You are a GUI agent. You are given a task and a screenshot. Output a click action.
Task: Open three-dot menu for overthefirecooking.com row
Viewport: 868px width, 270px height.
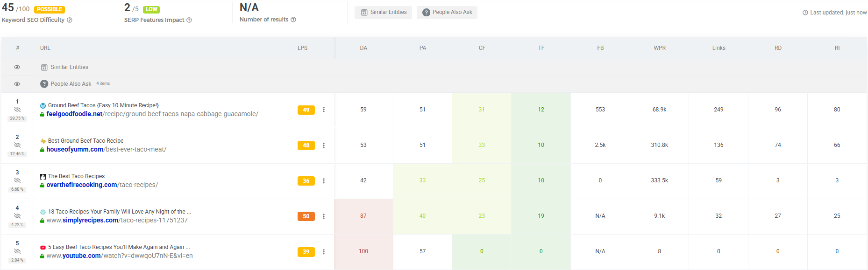click(324, 181)
